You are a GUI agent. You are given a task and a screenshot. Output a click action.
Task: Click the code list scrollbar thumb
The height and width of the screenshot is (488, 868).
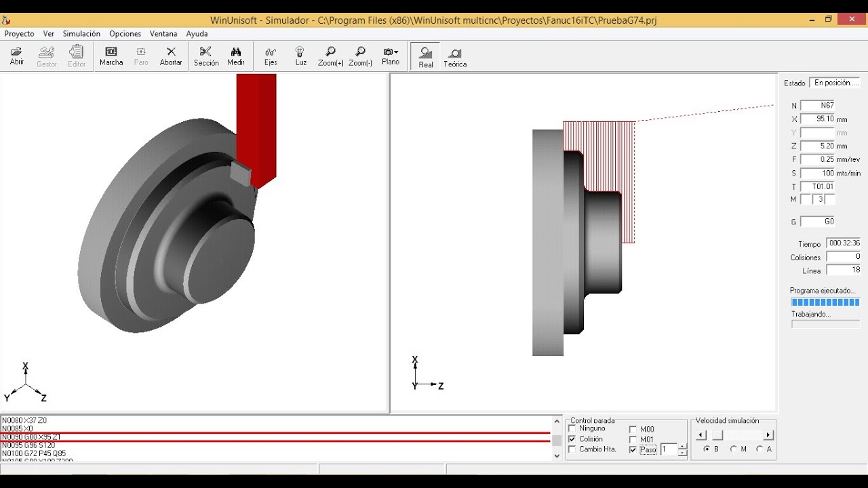[557, 441]
